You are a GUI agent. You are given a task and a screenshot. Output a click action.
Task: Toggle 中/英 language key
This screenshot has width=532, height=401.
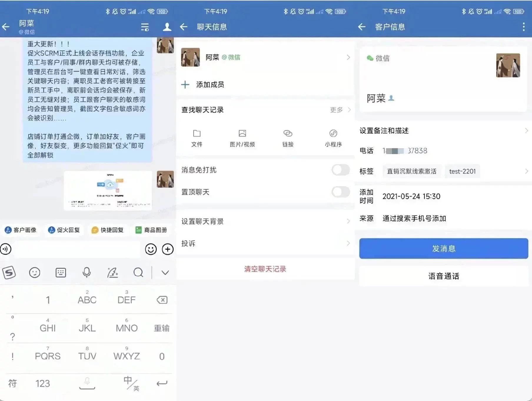(132, 383)
